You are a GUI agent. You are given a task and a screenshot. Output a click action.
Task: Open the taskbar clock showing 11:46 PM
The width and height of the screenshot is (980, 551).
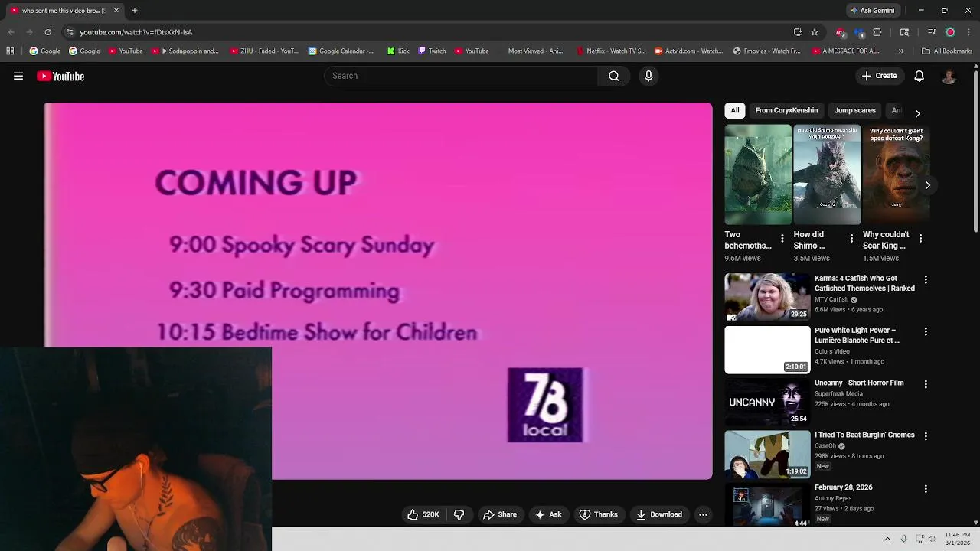(x=958, y=539)
